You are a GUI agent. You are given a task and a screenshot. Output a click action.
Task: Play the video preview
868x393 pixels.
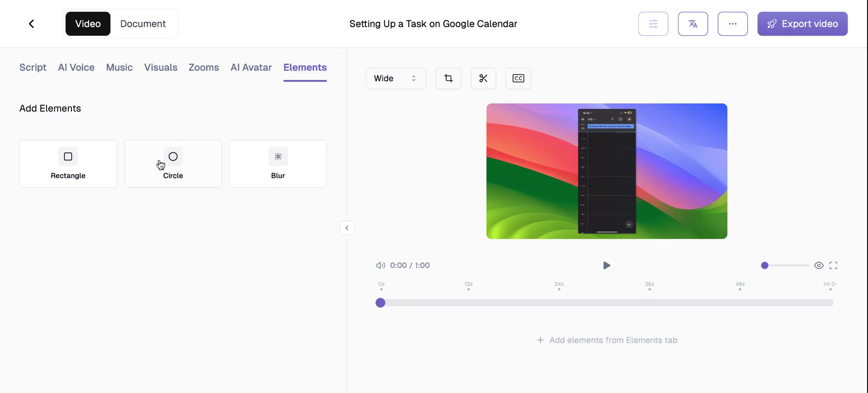coord(607,265)
